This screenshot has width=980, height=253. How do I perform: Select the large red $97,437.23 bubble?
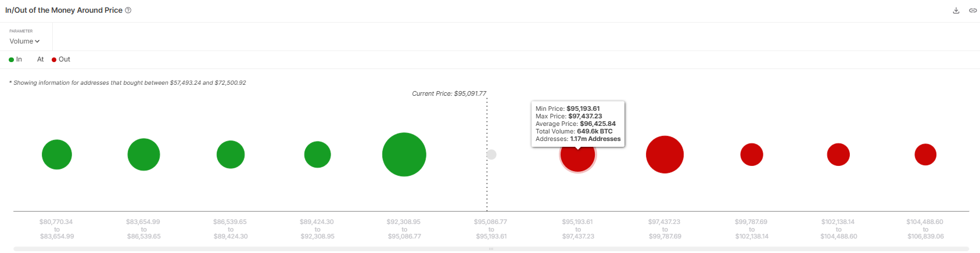click(x=665, y=154)
